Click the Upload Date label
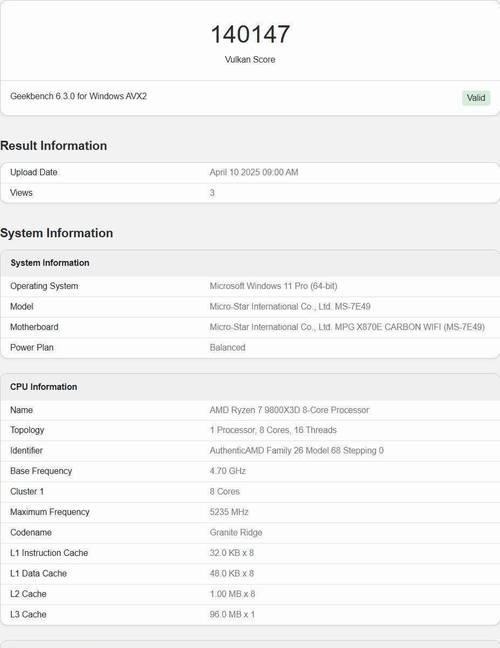Image resolution: width=500 pixels, height=648 pixels. 34,172
